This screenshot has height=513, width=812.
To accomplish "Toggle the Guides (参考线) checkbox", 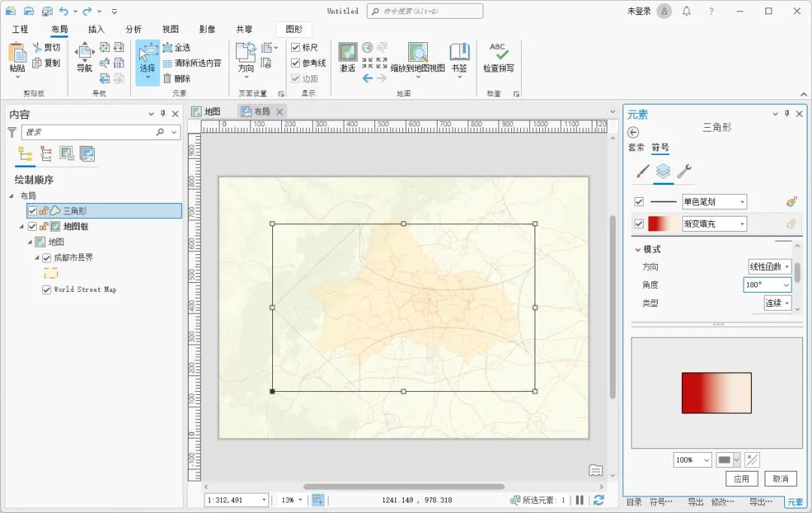I will (295, 62).
